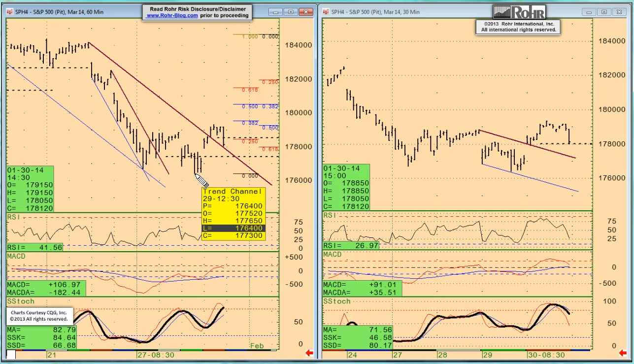The height and width of the screenshot is (364, 634).
Task: Open the www.Rohr-Blog.com link
Action: coord(172,16)
